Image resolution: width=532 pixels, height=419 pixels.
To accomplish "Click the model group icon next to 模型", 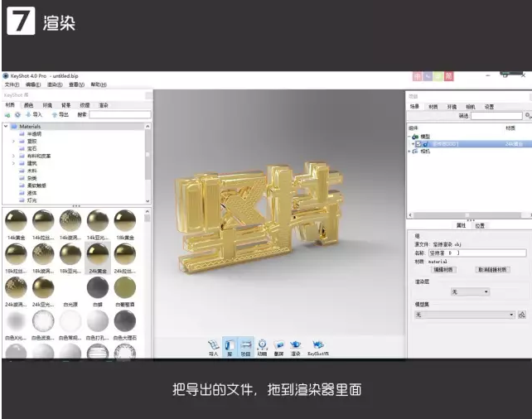I will pyautogui.click(x=415, y=137).
